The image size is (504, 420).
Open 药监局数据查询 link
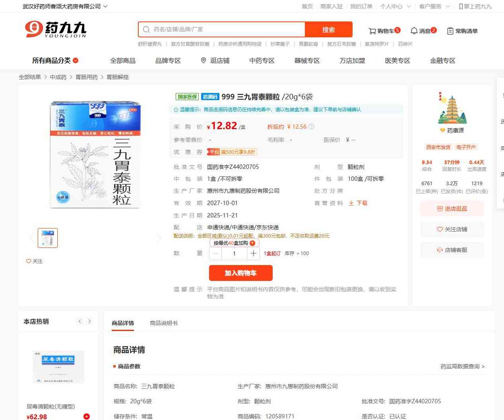(462, 366)
